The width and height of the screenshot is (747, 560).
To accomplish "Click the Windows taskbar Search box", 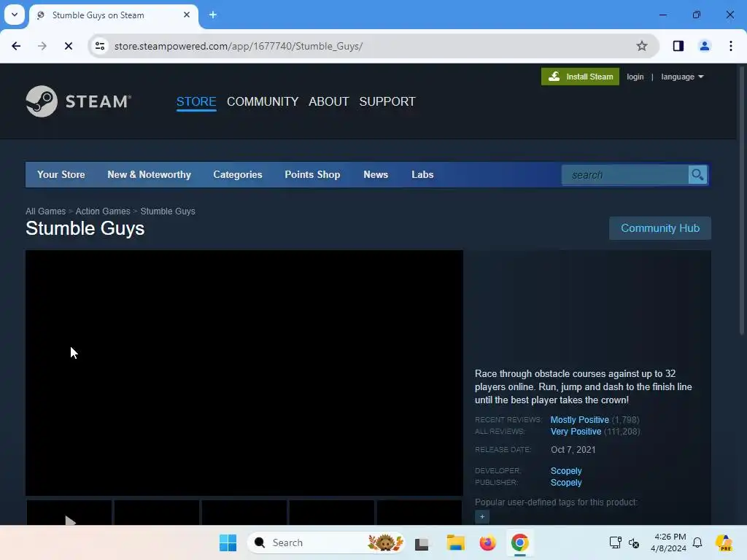I will 326,542.
